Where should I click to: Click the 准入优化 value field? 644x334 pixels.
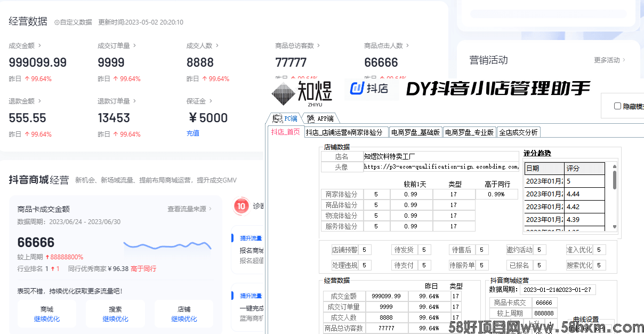coord(599,250)
